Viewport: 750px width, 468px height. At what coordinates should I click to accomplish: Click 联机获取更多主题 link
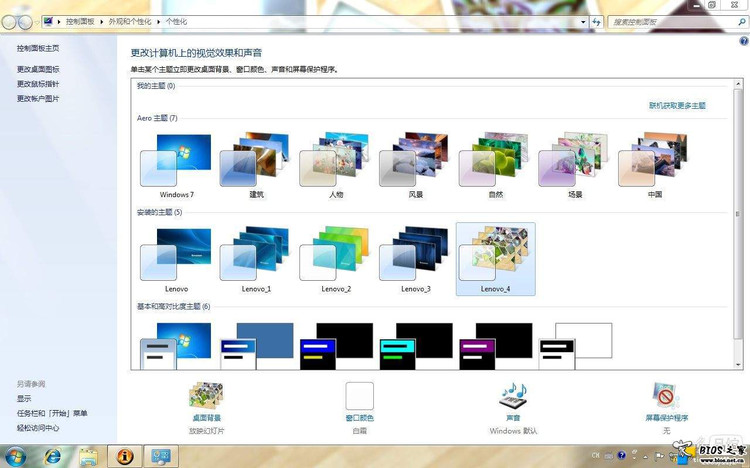677,105
